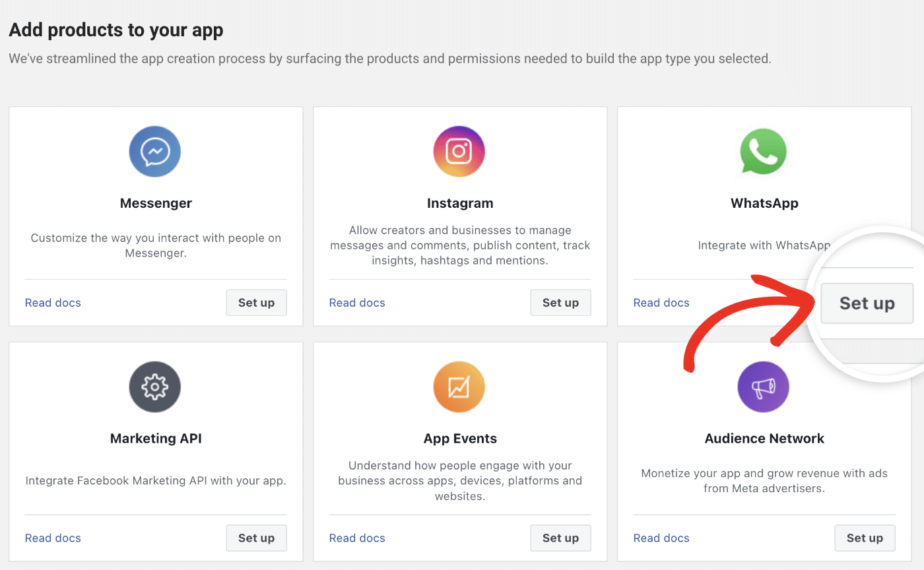This screenshot has width=924, height=570.
Task: Open the WhatsApp documentation
Action: tap(661, 302)
